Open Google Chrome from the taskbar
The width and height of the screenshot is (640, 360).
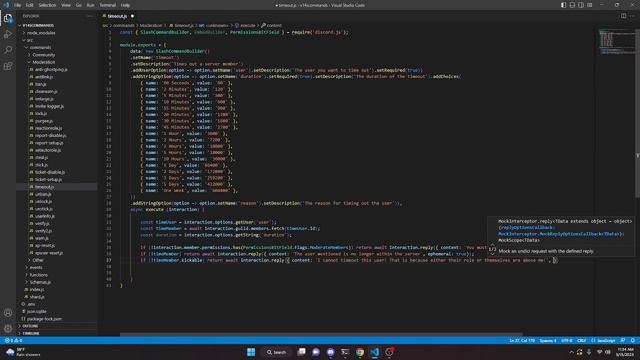click(x=360, y=352)
